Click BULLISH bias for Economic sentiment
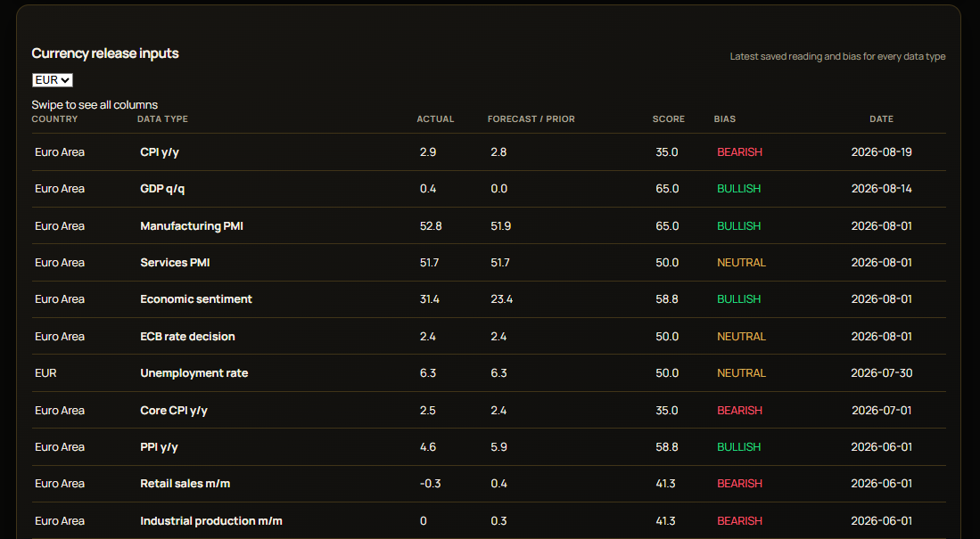 [738, 299]
